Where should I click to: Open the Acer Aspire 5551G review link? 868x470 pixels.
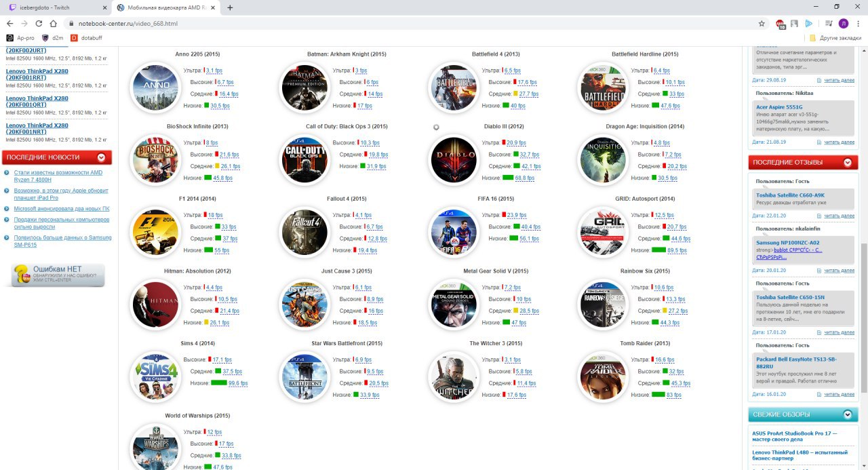pos(779,107)
